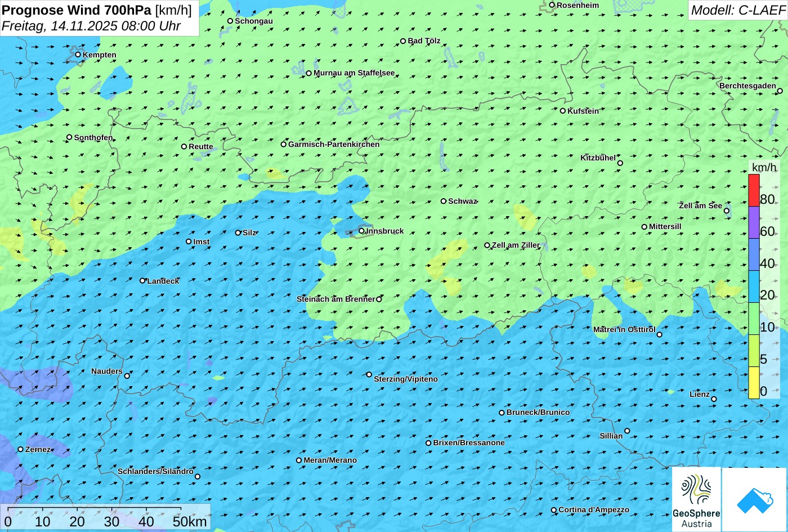Click the 'Zell am Ziller' label
The height and width of the screenshot is (532, 788).
tap(516, 245)
